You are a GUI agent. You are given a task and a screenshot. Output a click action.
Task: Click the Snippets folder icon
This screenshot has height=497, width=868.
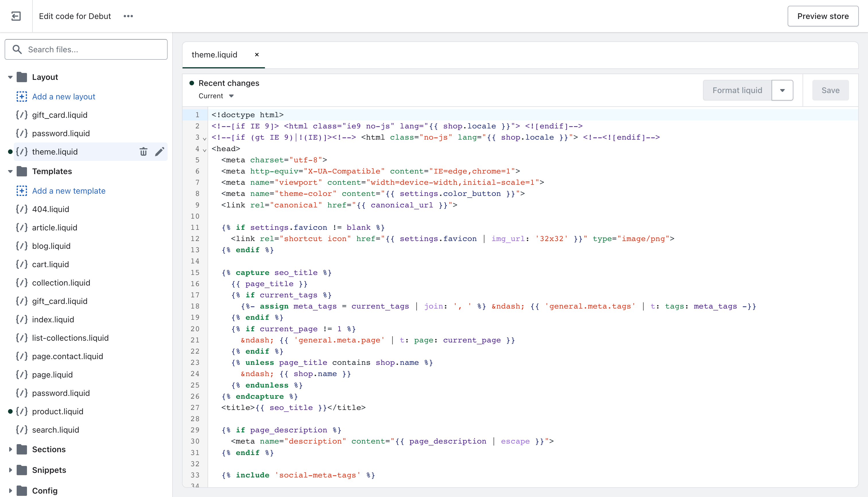[x=22, y=470]
